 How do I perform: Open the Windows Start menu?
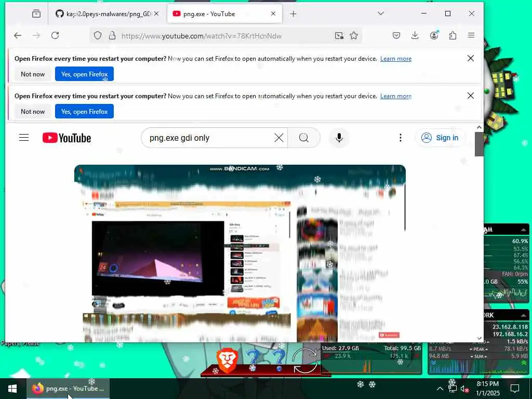13,389
